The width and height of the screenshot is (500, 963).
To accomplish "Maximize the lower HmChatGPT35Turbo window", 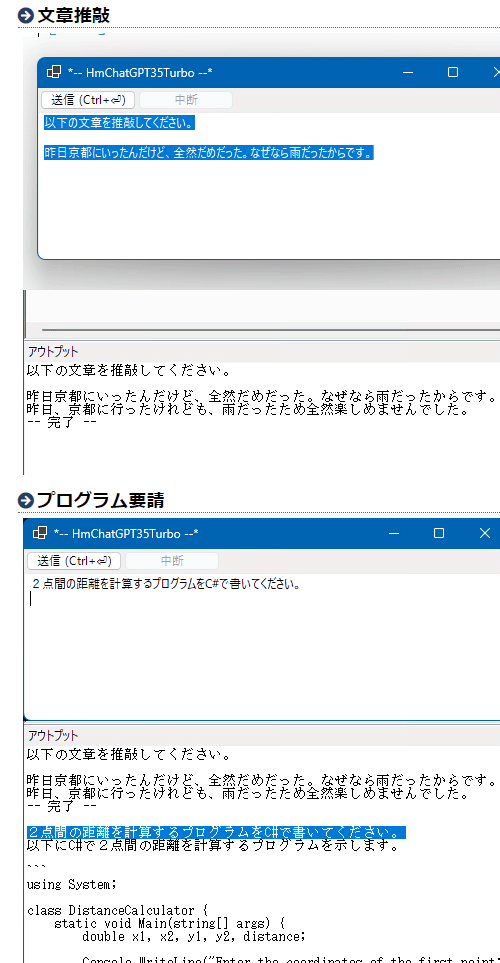I will click(439, 533).
